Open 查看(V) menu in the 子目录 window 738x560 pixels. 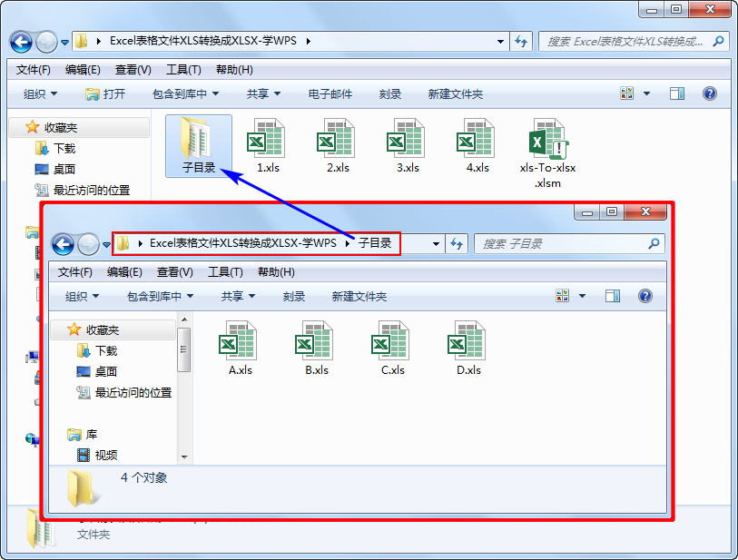click(174, 272)
